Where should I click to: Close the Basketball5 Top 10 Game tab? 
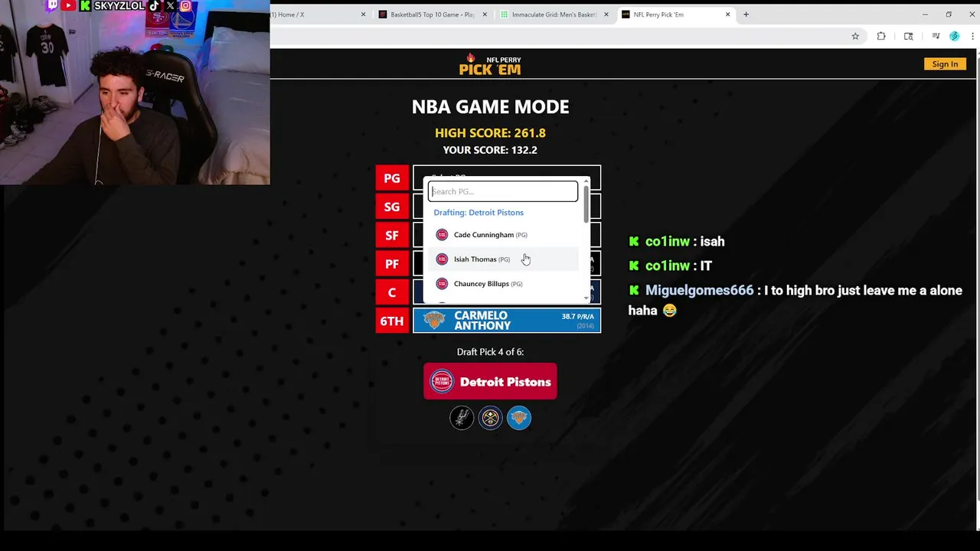click(x=485, y=15)
